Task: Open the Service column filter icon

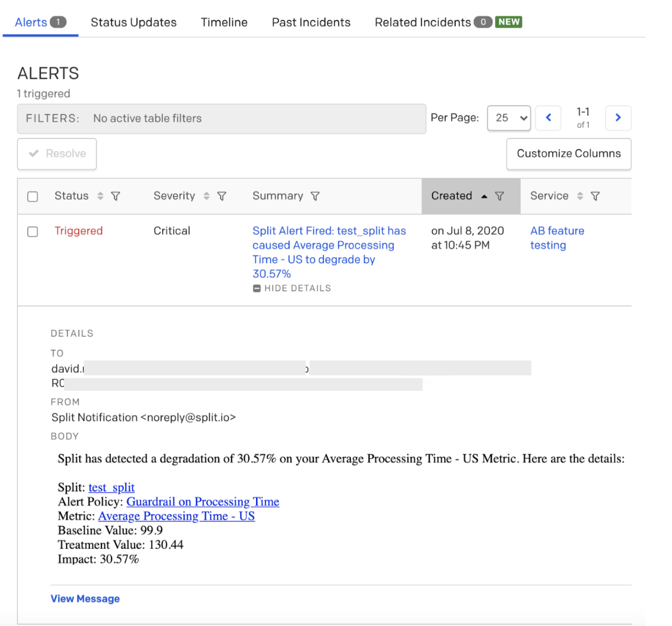Action: [x=595, y=196]
